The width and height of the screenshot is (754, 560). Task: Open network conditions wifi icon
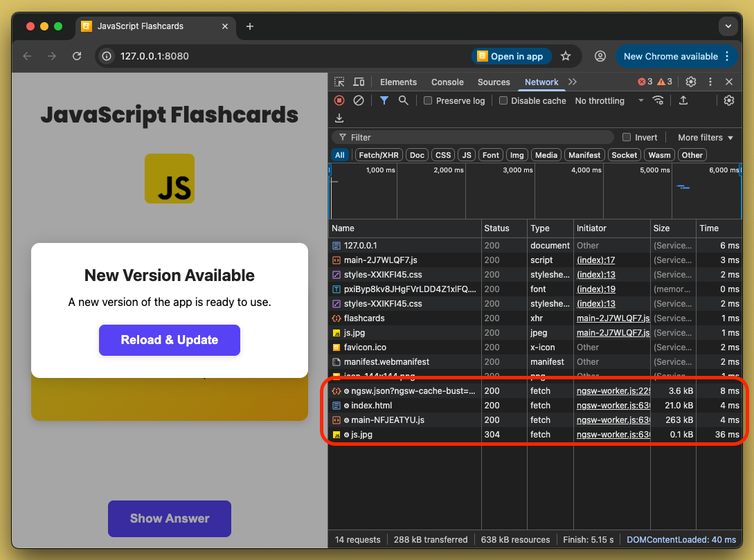658,100
